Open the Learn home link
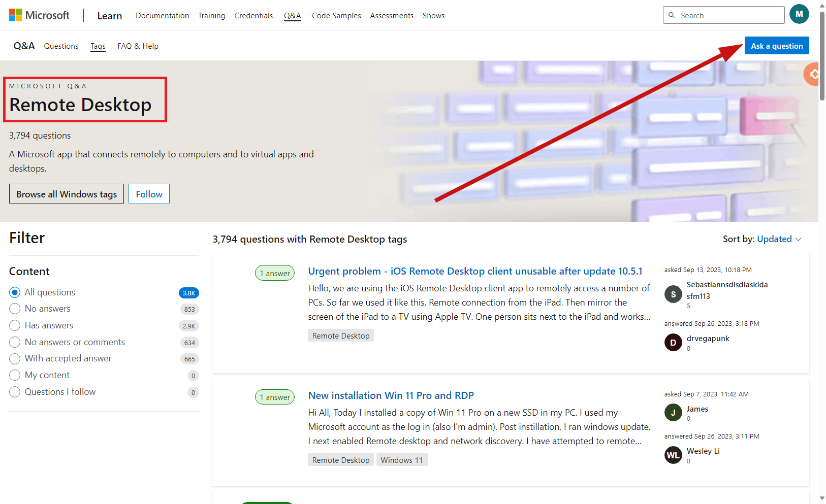826x504 pixels. click(110, 16)
